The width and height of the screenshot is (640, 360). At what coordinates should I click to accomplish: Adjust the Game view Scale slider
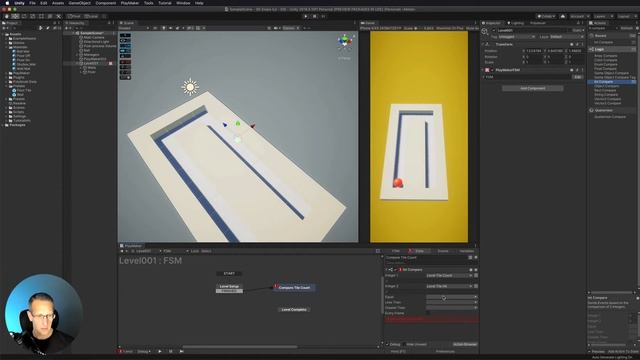pos(419,28)
